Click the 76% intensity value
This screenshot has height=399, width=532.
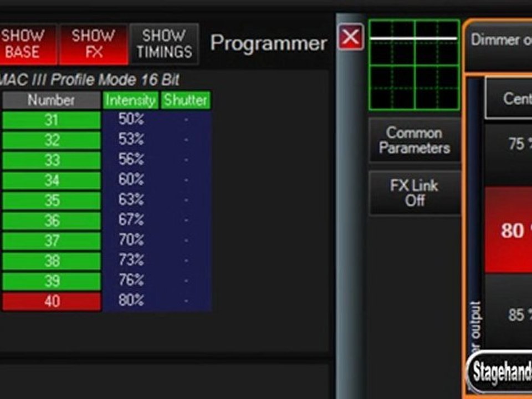pyautogui.click(x=131, y=280)
